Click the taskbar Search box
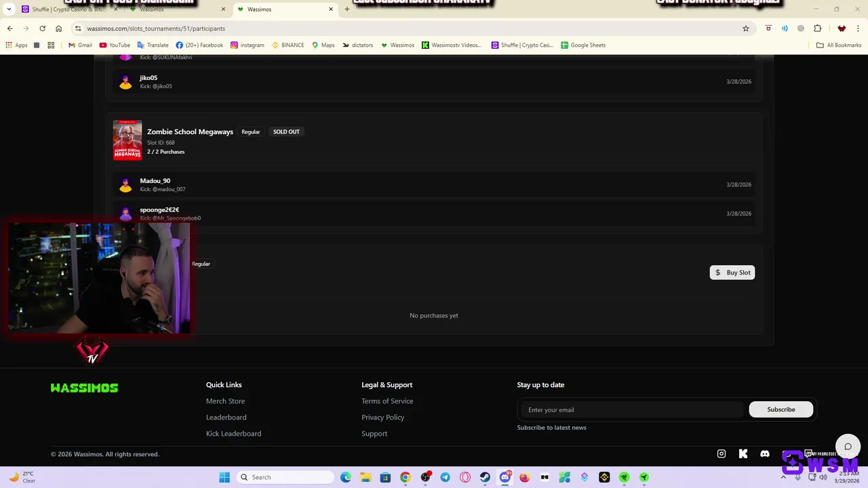 tap(284, 477)
